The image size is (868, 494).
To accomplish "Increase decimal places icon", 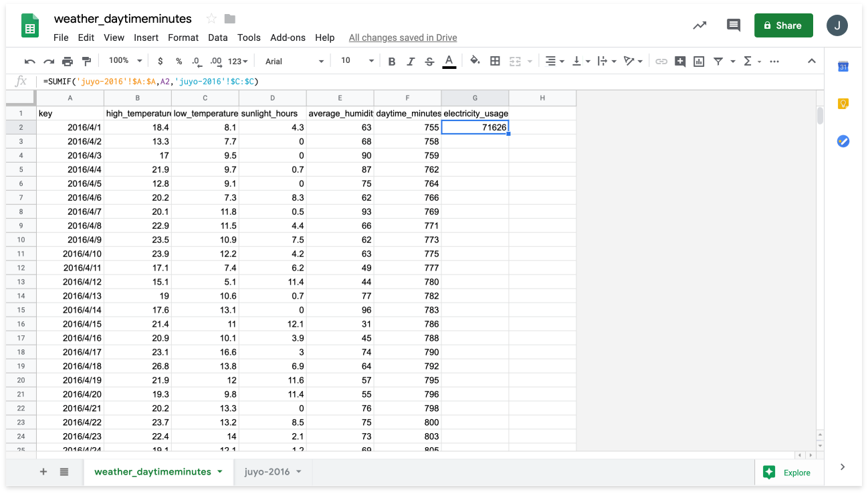I will click(216, 61).
